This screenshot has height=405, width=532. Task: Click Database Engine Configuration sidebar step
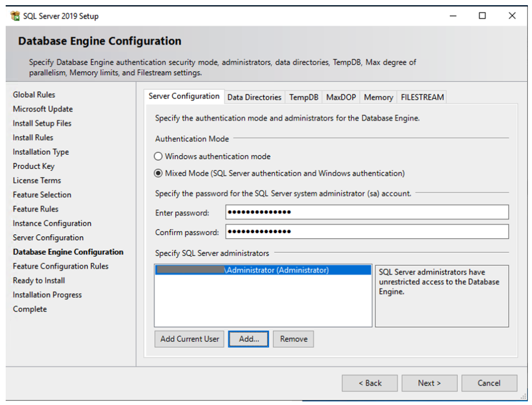pyautogui.click(x=68, y=252)
